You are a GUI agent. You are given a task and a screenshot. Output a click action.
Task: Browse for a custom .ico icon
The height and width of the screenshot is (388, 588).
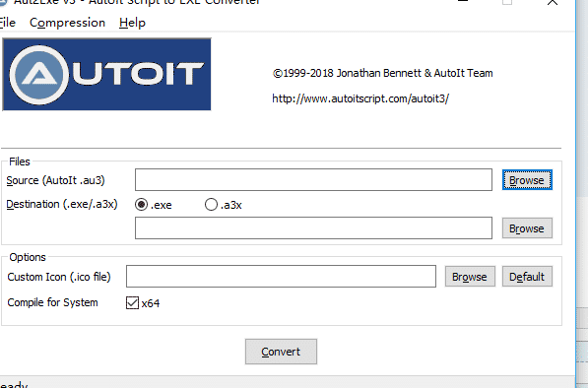coord(470,277)
